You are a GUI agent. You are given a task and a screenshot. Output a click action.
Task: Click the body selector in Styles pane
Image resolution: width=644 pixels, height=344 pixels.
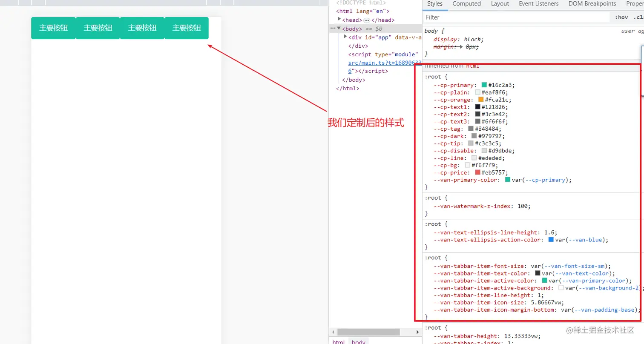(432, 31)
